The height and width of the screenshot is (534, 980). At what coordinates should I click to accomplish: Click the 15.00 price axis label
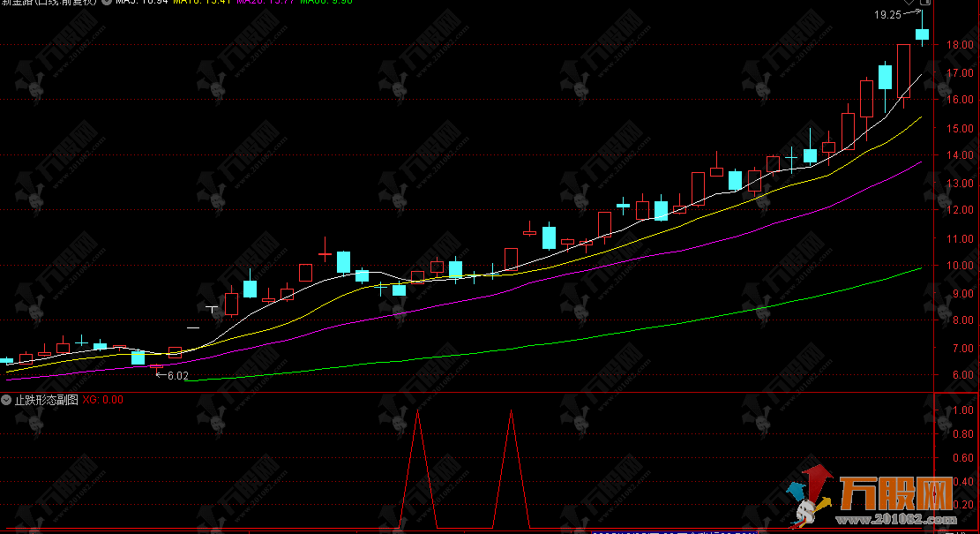point(960,129)
